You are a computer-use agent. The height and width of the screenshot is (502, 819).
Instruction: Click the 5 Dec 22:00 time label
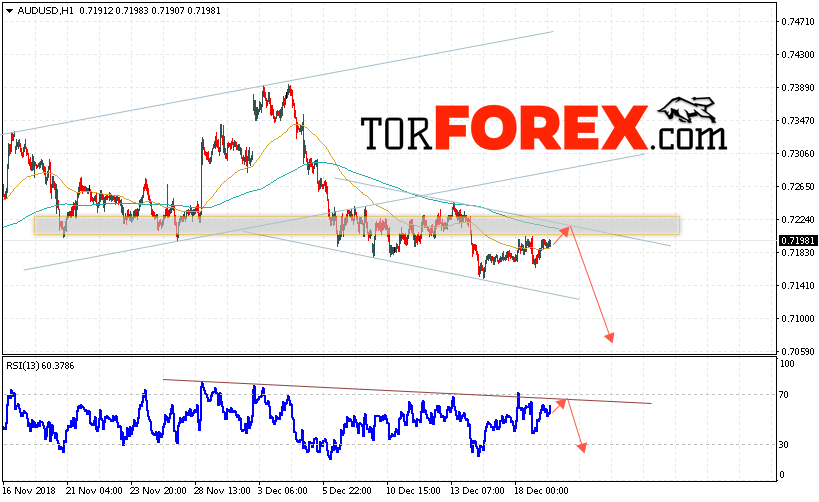point(347,491)
